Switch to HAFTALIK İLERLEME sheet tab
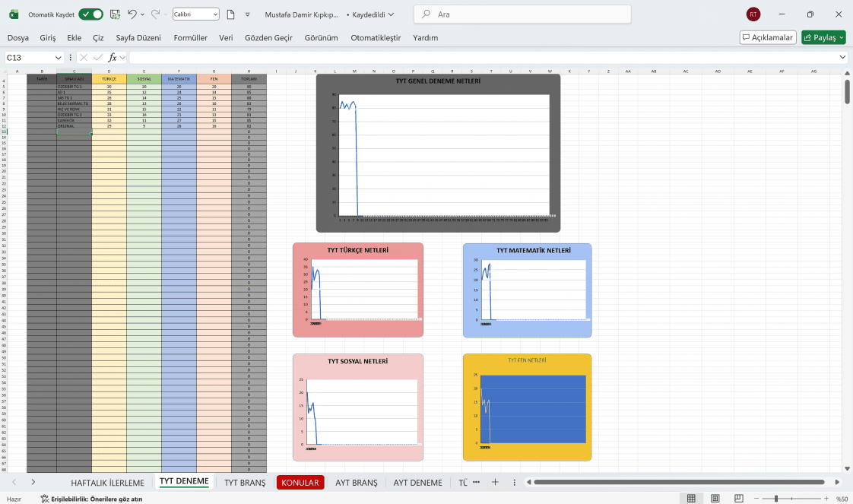The image size is (853, 504). point(108,483)
